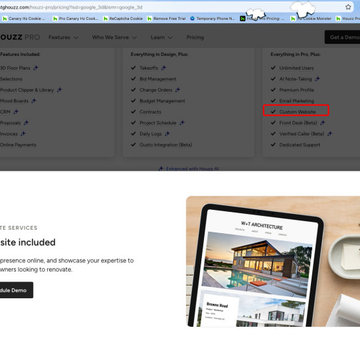Click the 'site included' heading
The height and width of the screenshot is (360, 360).
28,242
